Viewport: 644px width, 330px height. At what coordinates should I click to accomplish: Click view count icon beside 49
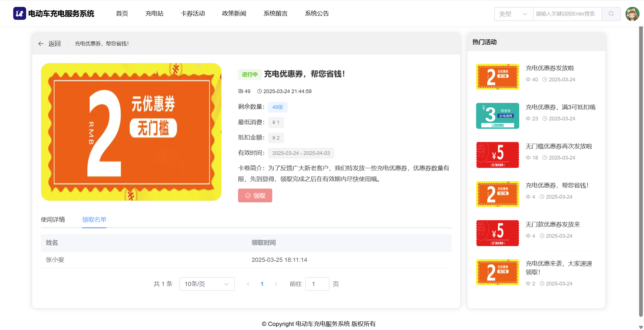[240, 91]
